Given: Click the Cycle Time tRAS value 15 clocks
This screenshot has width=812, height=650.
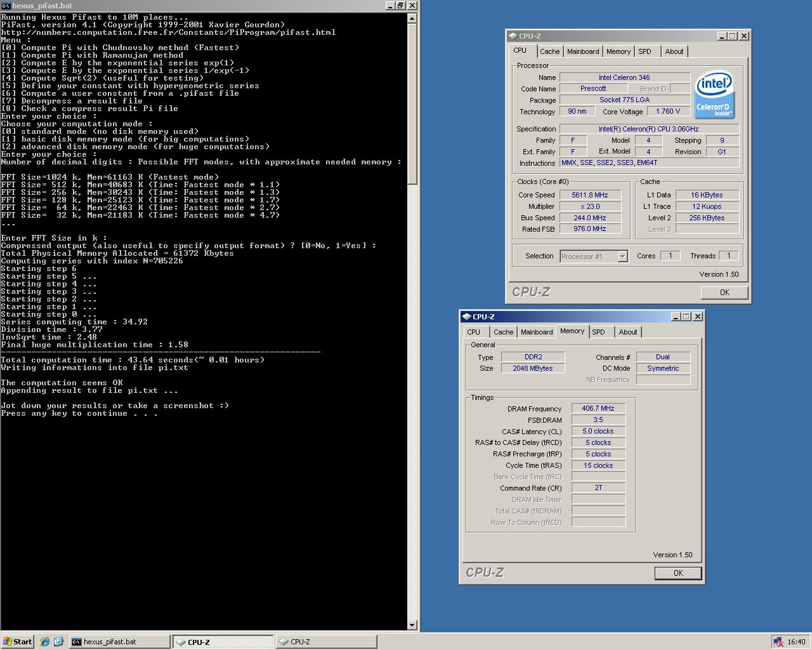Looking at the screenshot, I should point(598,466).
